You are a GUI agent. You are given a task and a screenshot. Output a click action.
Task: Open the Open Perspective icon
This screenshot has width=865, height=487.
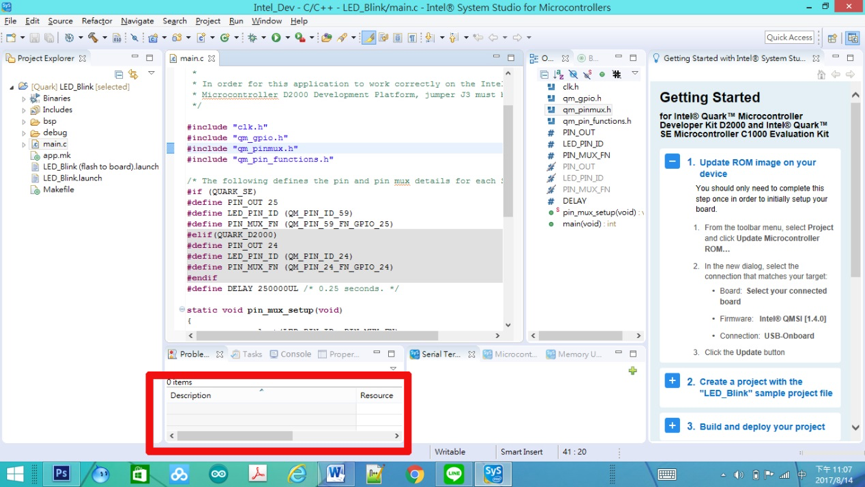(x=832, y=38)
